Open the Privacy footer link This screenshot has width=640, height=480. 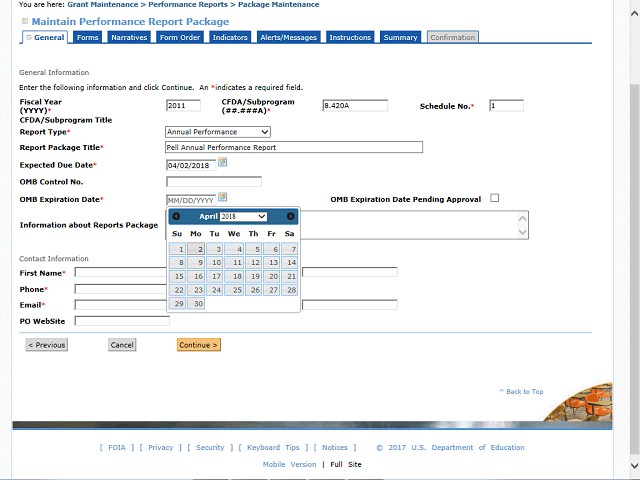click(160, 447)
